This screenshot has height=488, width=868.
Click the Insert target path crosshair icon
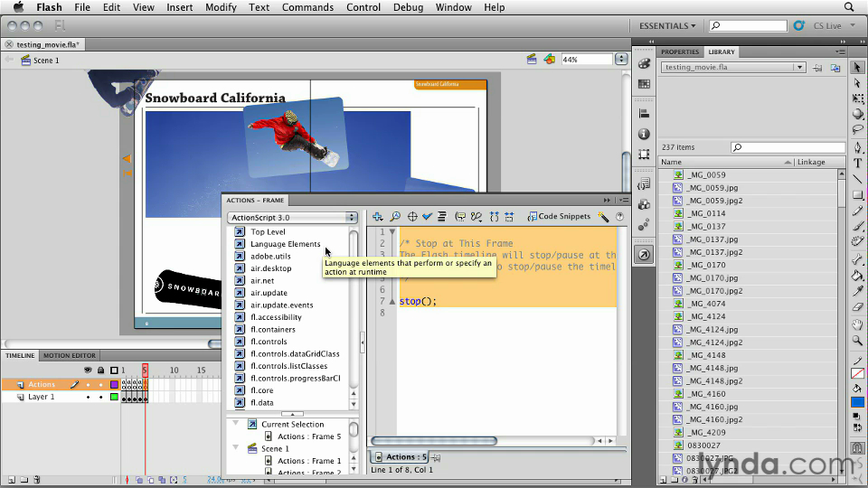tap(412, 217)
